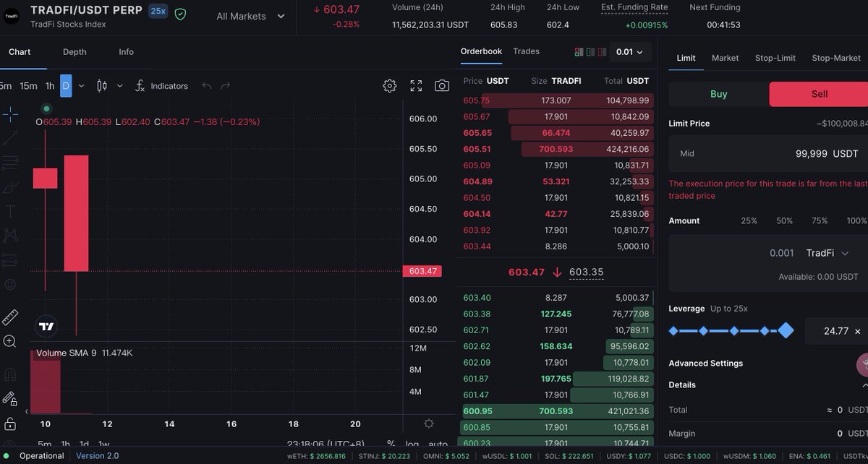
Task: Select 1h timeframe in top toolbar
Action: click(50, 85)
